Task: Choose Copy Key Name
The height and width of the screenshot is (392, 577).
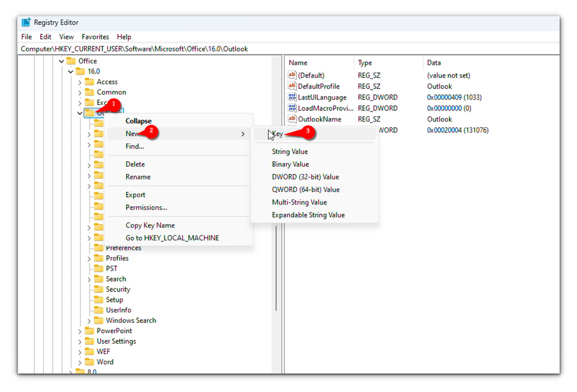Action: [x=180, y=225]
